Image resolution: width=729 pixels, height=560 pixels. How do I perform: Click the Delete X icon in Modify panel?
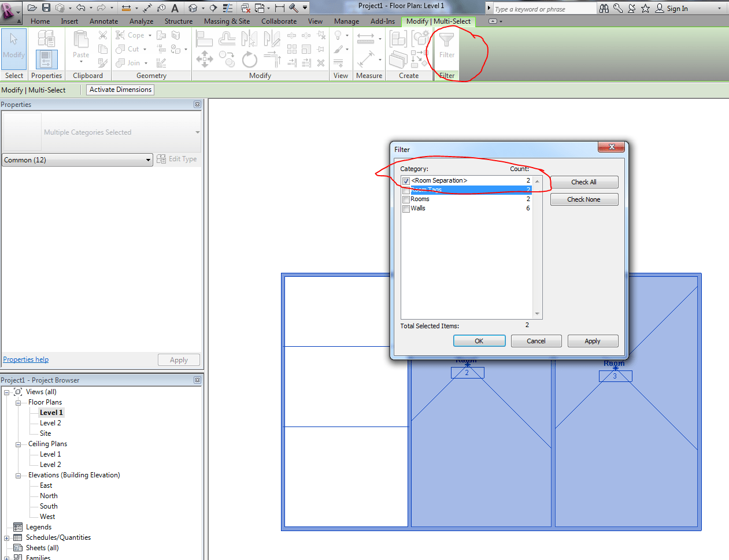[x=321, y=63]
